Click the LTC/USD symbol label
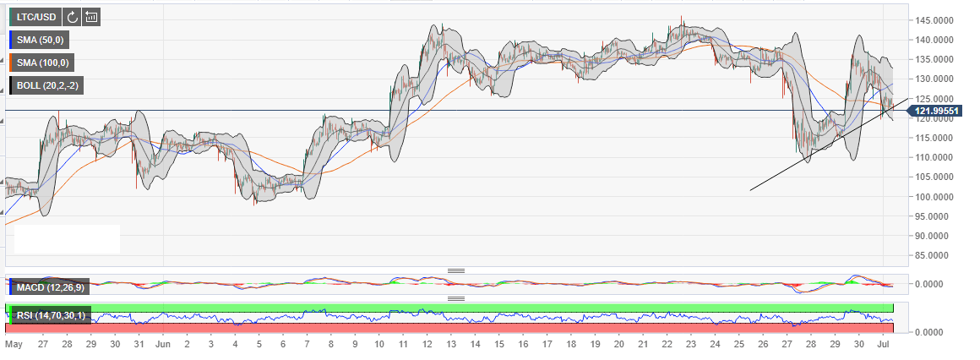This screenshot has height=360, width=980. pos(34,16)
